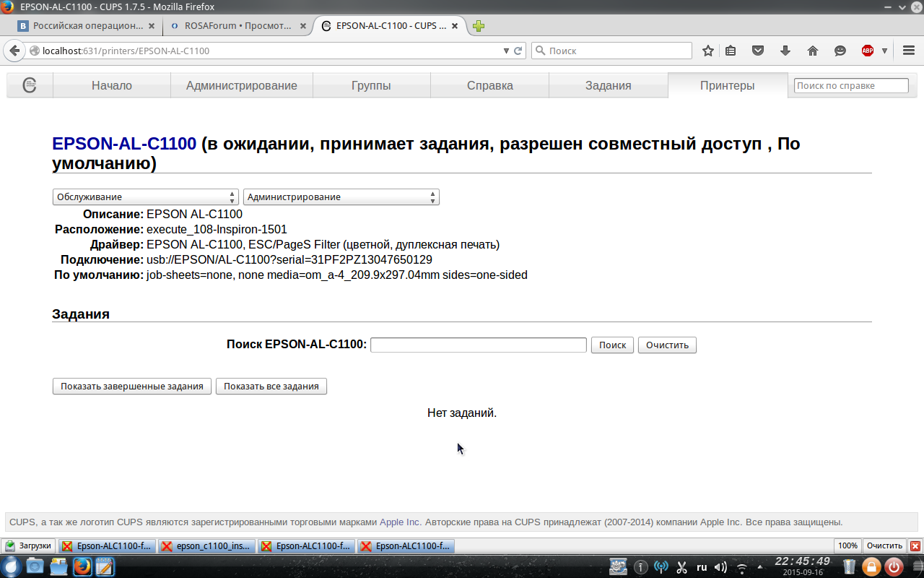The height and width of the screenshot is (578, 924).
Task: Click the localhost:631 address bar
Action: pyautogui.click(x=265, y=51)
